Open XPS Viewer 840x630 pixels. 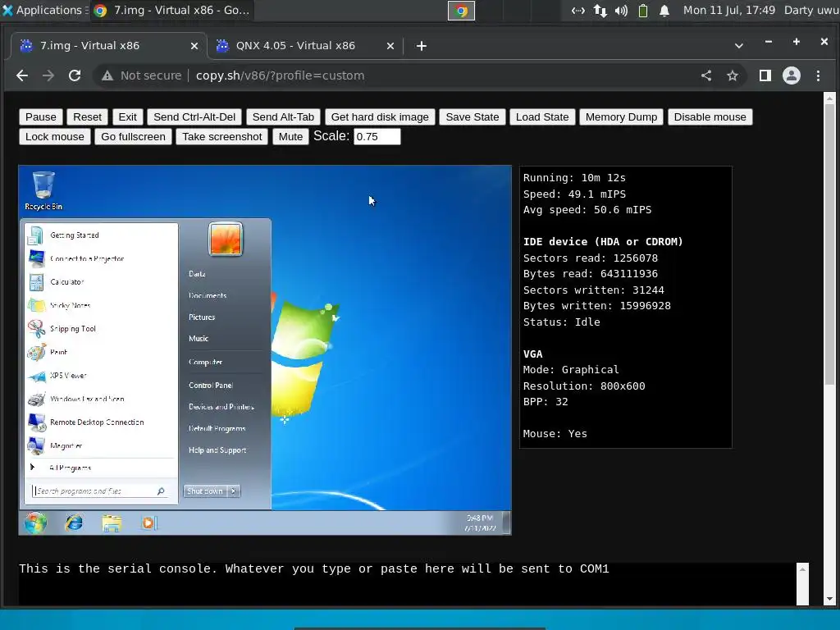(101, 376)
